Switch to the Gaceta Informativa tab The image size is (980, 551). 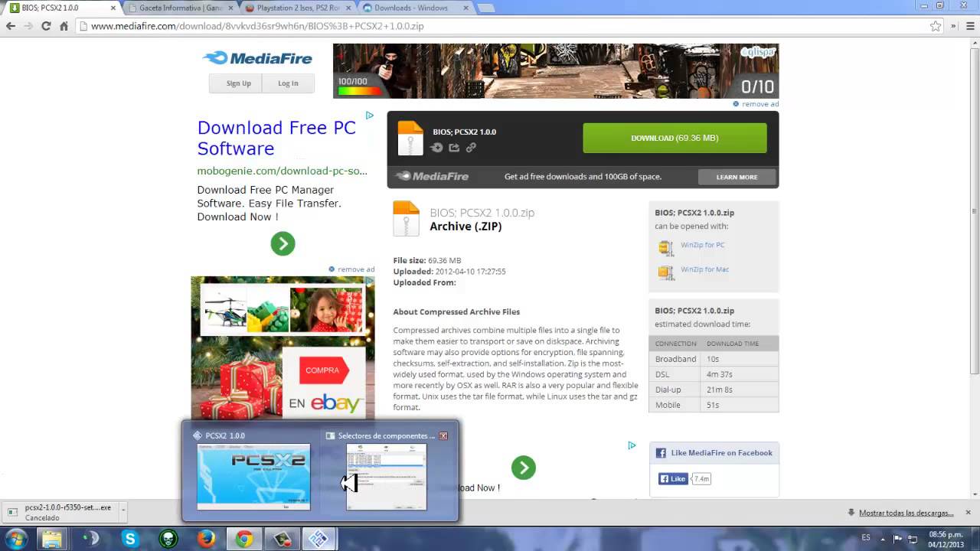181,8
